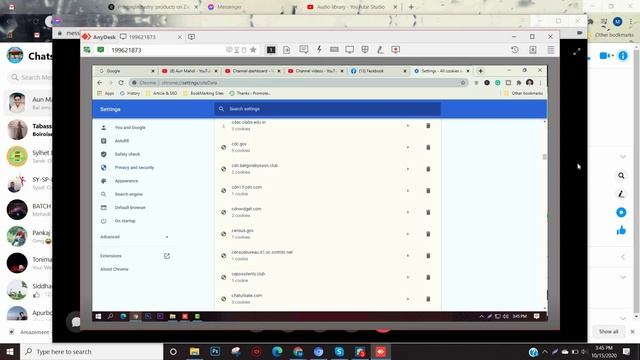Open You and Google settings
Viewport: 640px width, 360px height.
(130, 127)
